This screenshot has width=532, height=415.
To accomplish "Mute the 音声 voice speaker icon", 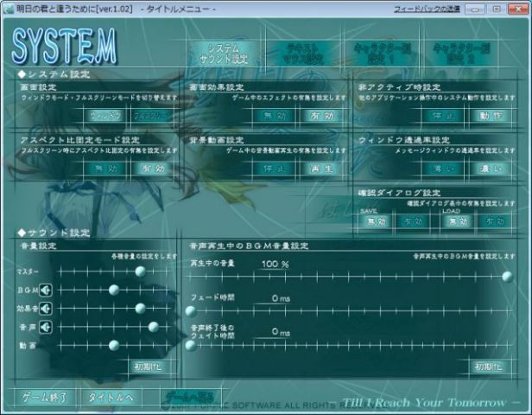I will tap(45, 327).
